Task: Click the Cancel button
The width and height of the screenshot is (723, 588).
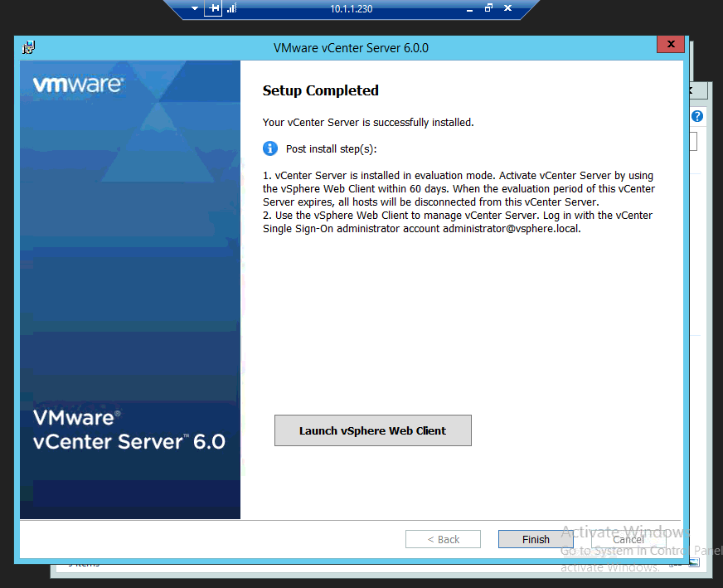Action: (x=628, y=539)
